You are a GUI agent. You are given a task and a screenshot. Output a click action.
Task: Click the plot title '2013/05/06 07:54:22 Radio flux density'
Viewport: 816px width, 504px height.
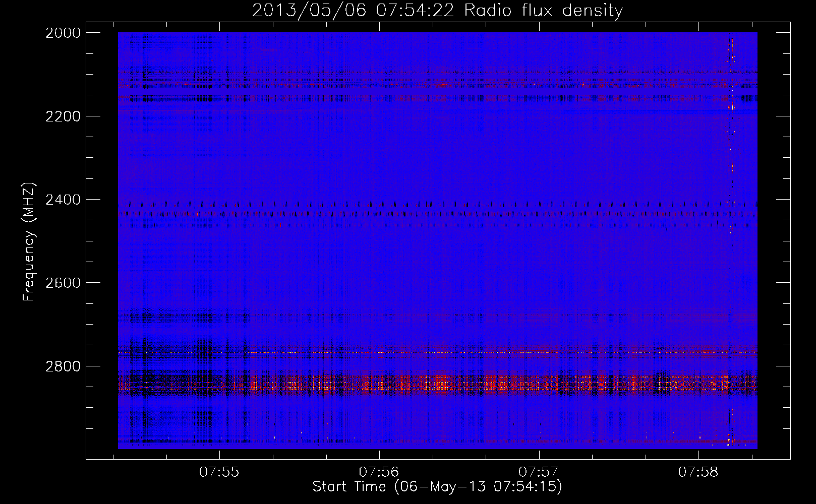coord(437,10)
